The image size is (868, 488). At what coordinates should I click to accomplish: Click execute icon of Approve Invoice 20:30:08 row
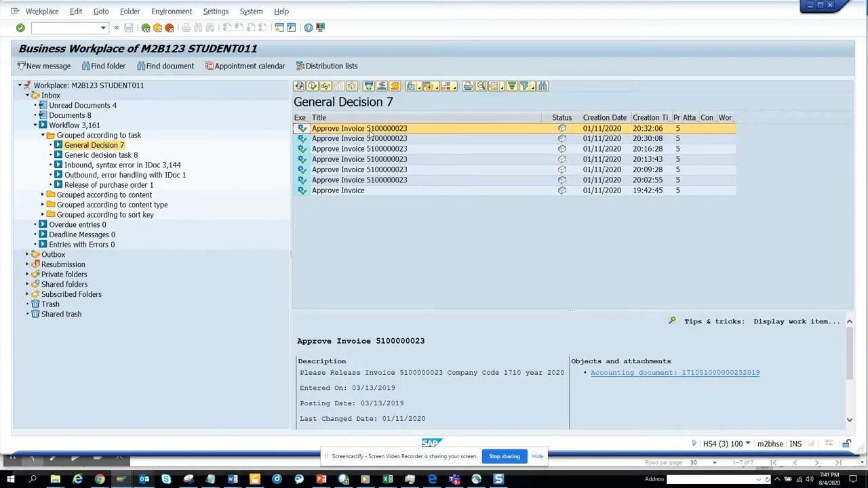(x=302, y=138)
